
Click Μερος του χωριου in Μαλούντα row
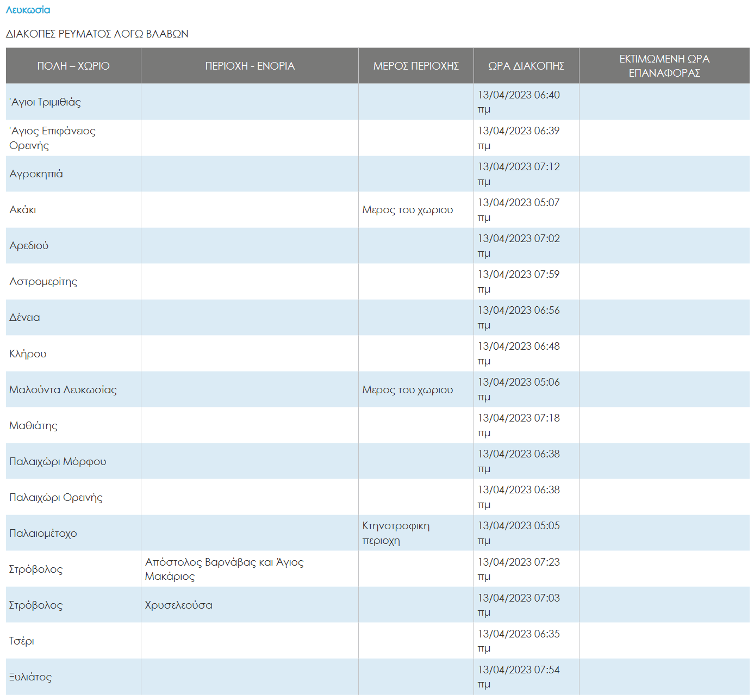(416, 389)
